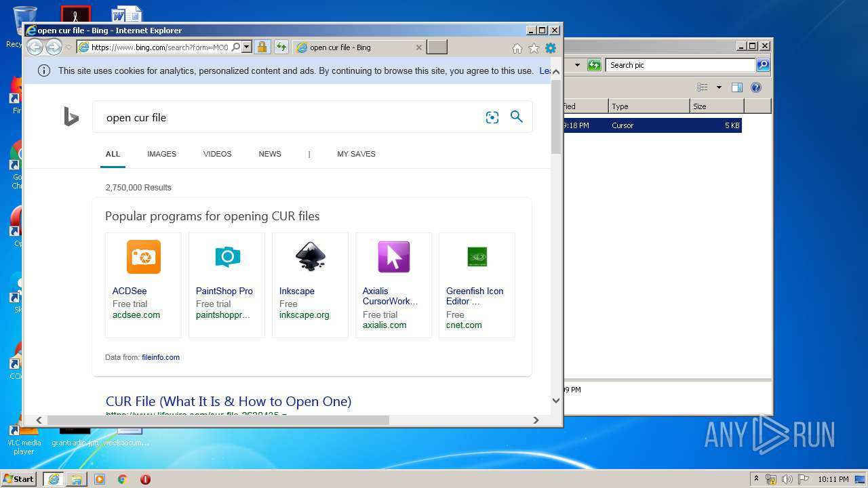Click Explorer change view icon

click(703, 87)
